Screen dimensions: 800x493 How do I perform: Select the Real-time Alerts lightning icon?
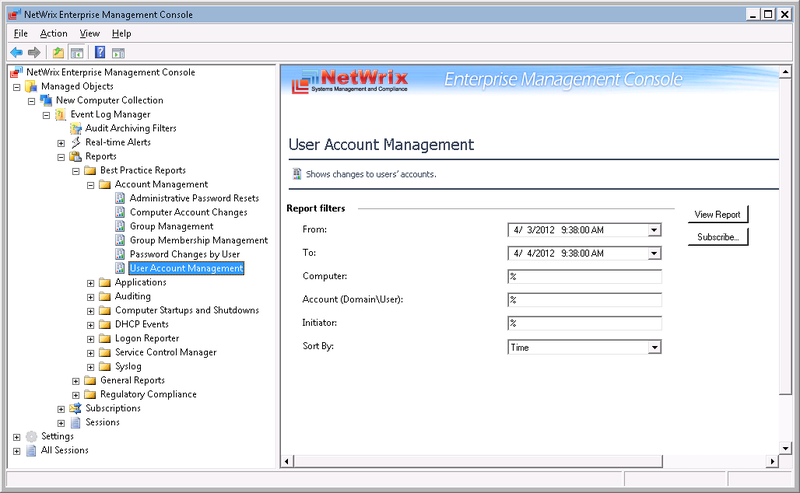(x=76, y=143)
